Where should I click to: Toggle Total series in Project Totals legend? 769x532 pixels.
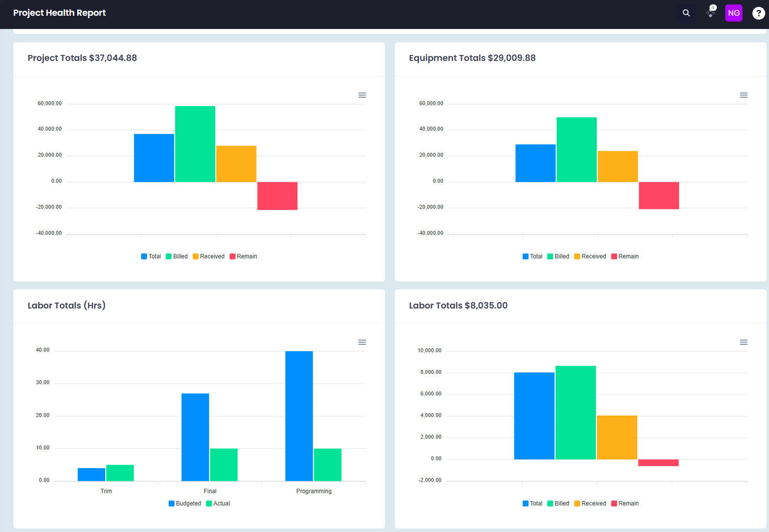point(151,256)
